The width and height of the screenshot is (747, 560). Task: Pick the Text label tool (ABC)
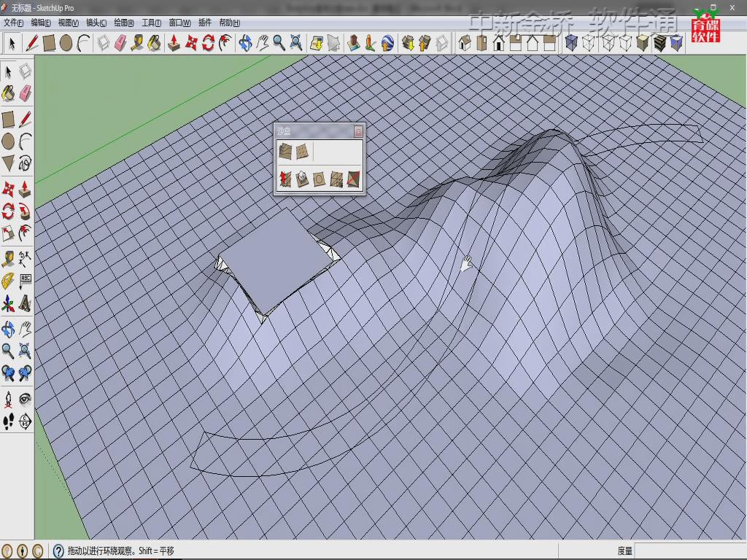(x=26, y=281)
